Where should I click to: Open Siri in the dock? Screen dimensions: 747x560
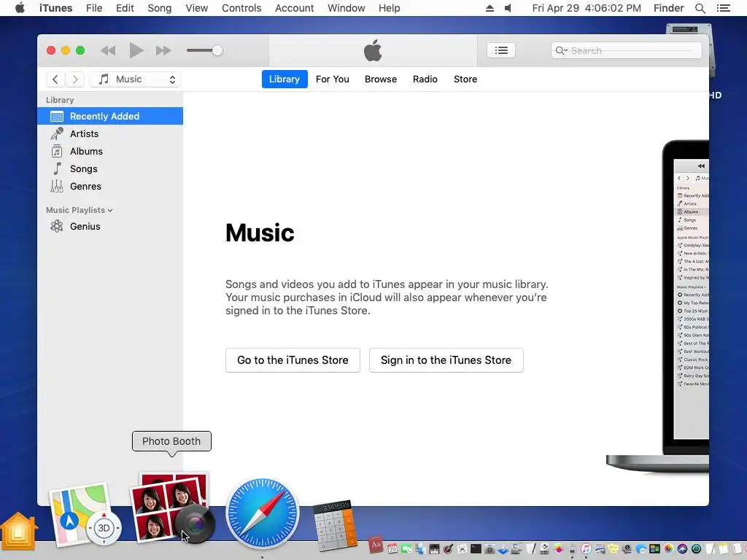[x=682, y=548]
